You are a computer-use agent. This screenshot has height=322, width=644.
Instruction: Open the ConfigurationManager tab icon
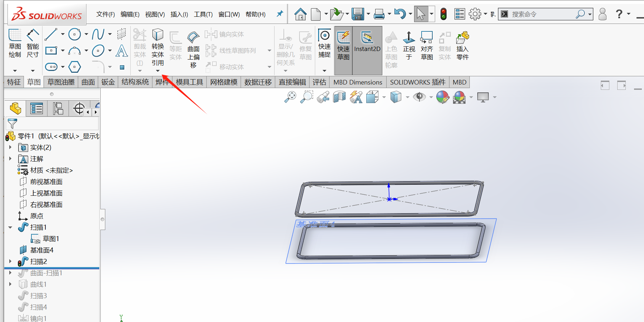coord(57,108)
